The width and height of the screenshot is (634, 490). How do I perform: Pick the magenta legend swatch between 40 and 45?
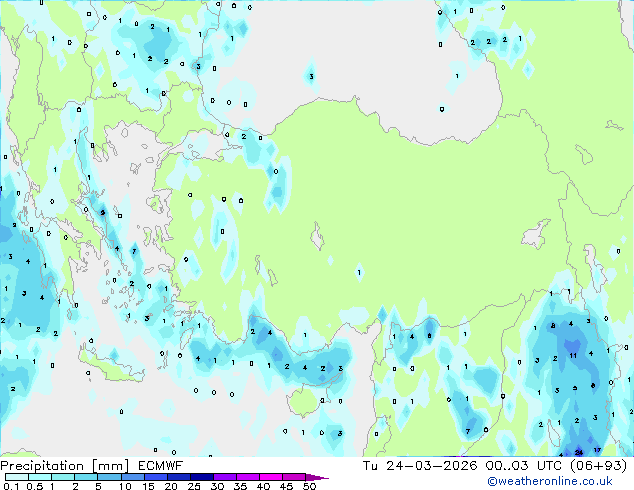pyautogui.click(x=271, y=477)
